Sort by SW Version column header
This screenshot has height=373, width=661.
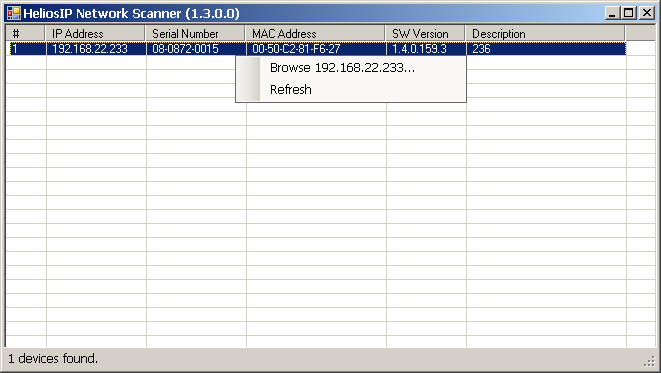[425, 33]
